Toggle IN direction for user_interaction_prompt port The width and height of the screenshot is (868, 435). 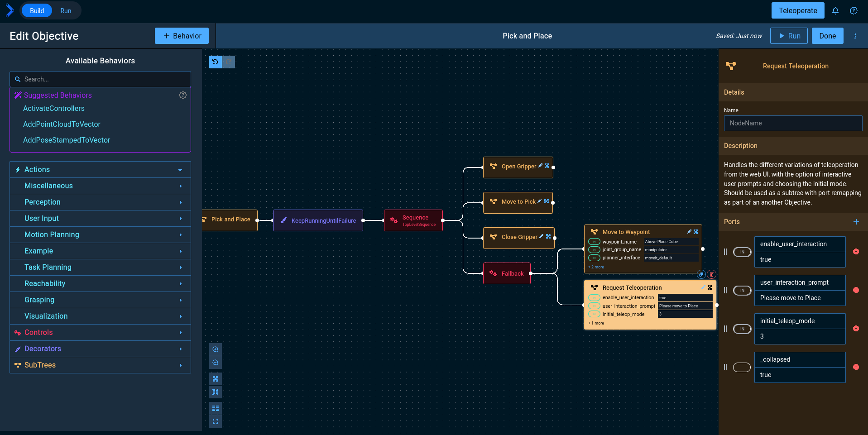pos(742,291)
